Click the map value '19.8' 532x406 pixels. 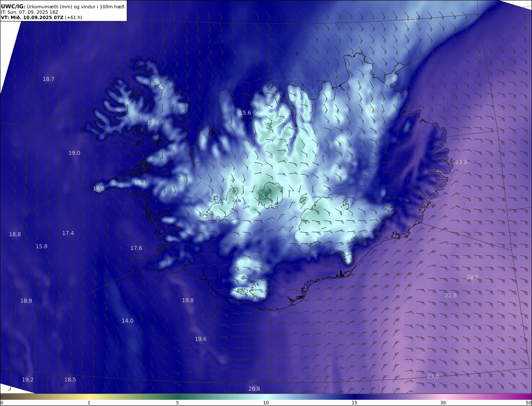[x=188, y=300]
